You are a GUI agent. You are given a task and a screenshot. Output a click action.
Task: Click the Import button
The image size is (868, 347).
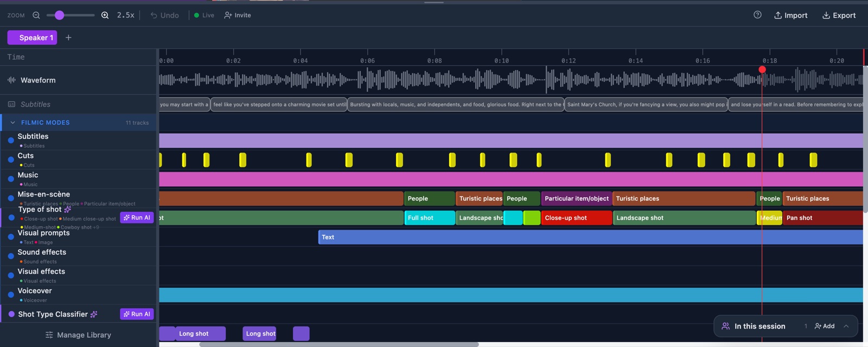click(791, 15)
